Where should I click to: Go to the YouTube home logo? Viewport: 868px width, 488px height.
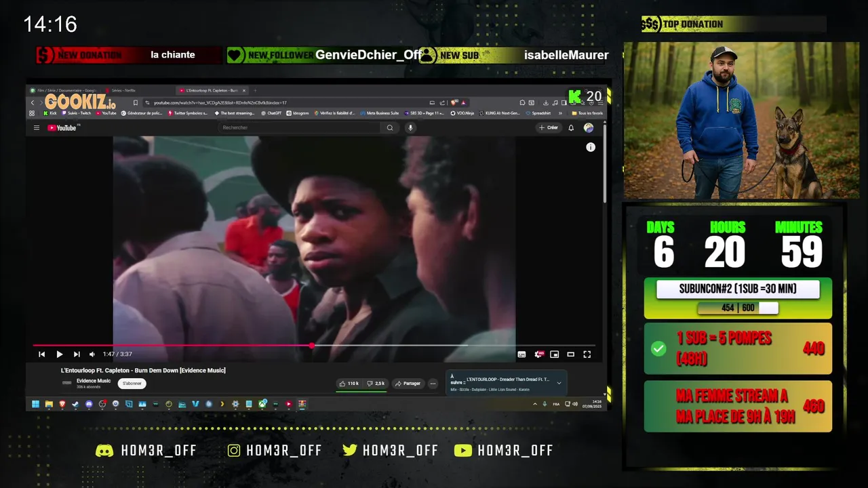click(62, 127)
